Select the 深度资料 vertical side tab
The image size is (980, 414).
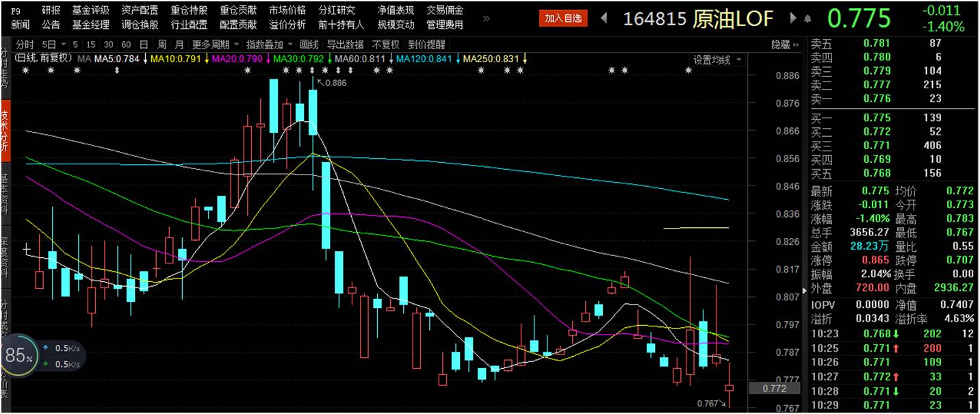pos(4,257)
